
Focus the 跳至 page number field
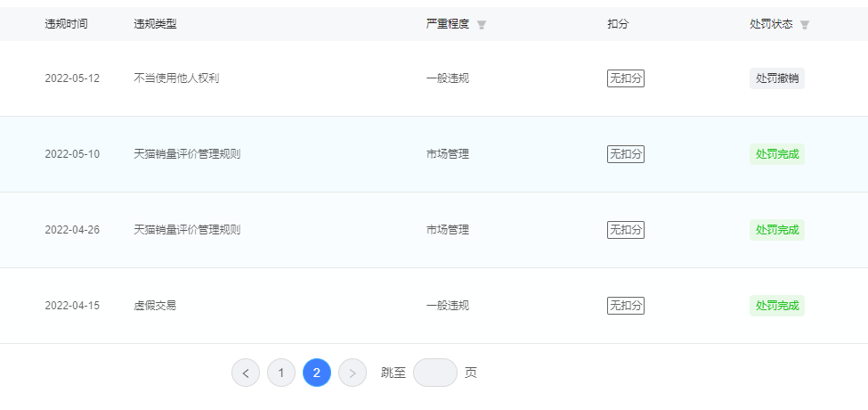[435, 373]
